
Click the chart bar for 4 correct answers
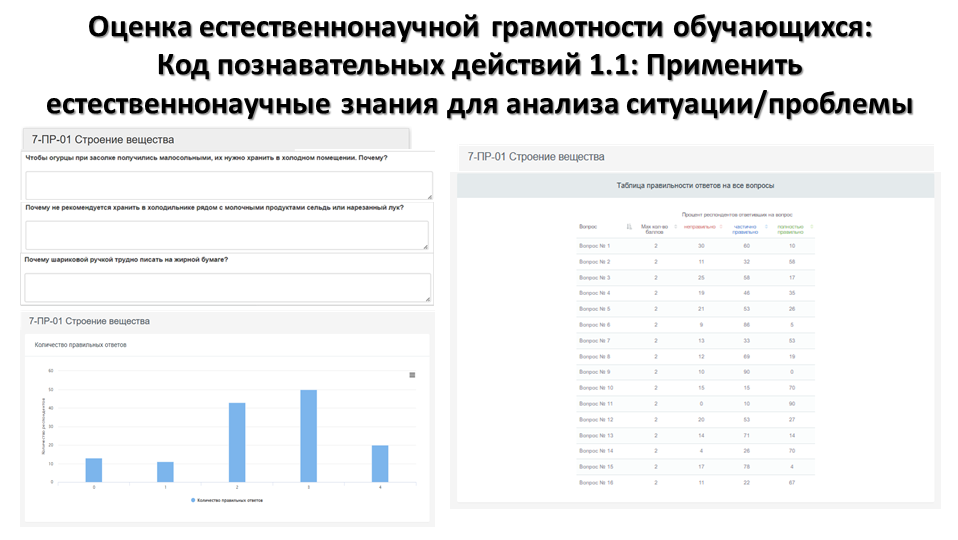(380, 463)
